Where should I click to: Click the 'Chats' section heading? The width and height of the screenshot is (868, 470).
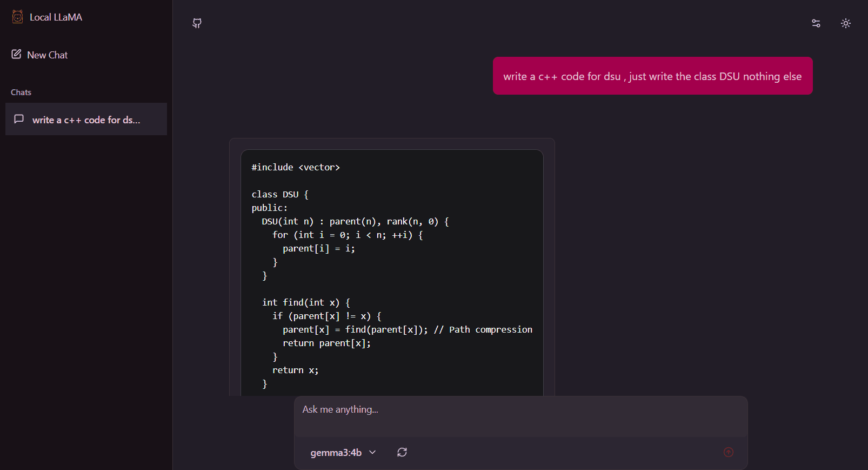pos(21,92)
